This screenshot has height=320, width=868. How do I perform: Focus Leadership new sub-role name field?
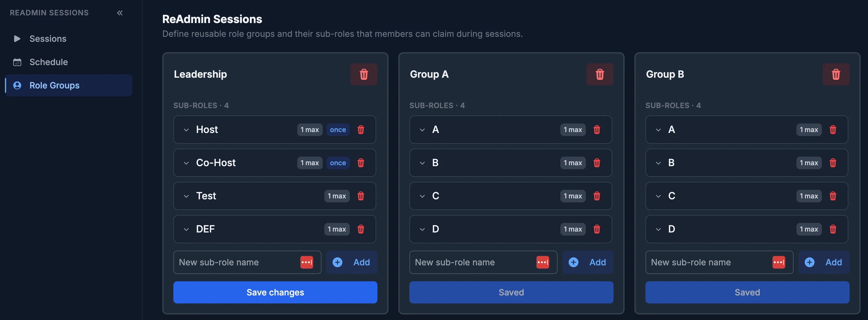[247, 262]
